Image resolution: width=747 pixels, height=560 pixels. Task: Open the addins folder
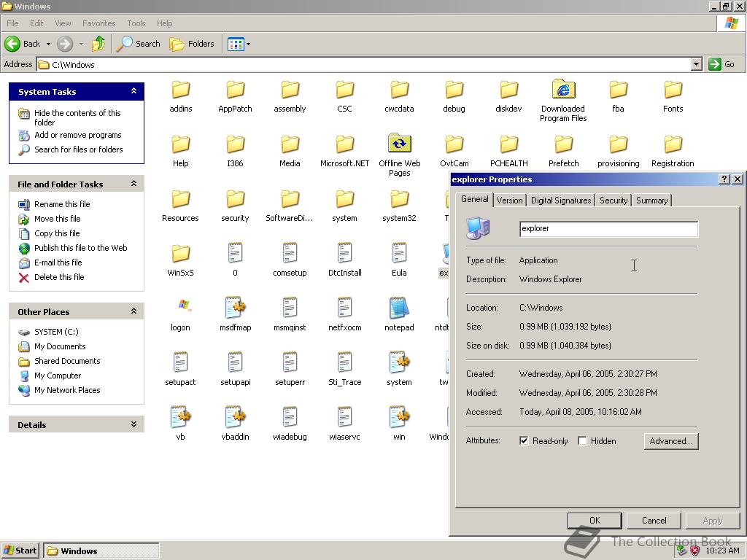tap(181, 97)
